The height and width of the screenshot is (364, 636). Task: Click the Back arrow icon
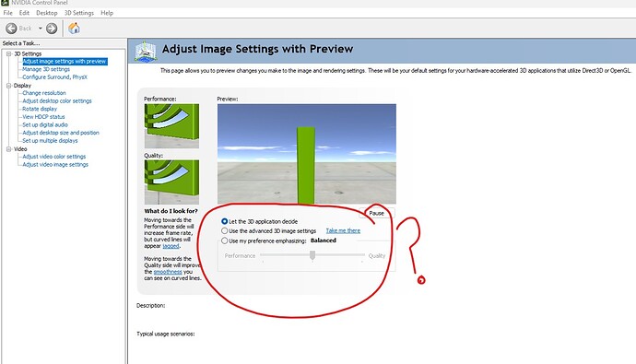11,29
